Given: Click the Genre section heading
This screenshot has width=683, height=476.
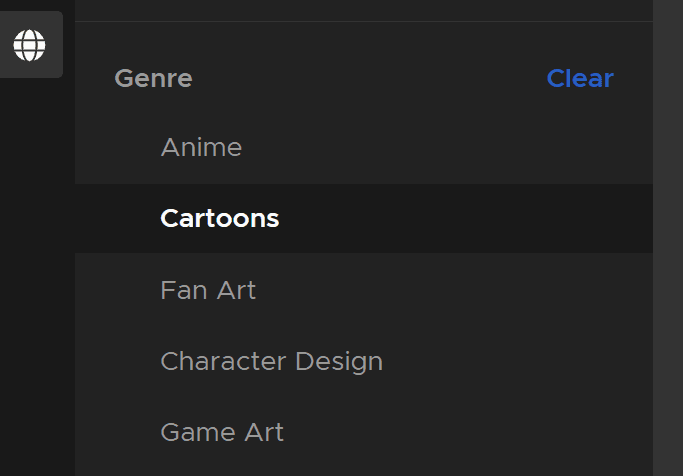Looking at the screenshot, I should pyautogui.click(x=153, y=78).
